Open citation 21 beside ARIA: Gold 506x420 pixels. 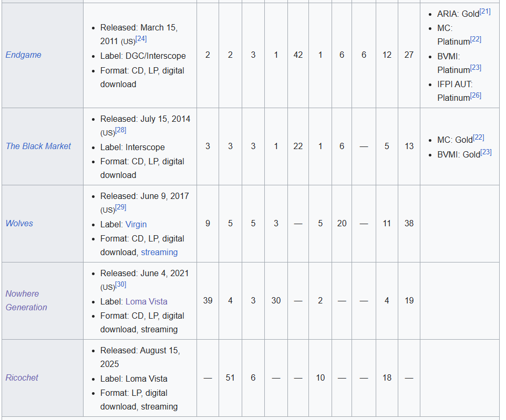pyautogui.click(x=484, y=12)
